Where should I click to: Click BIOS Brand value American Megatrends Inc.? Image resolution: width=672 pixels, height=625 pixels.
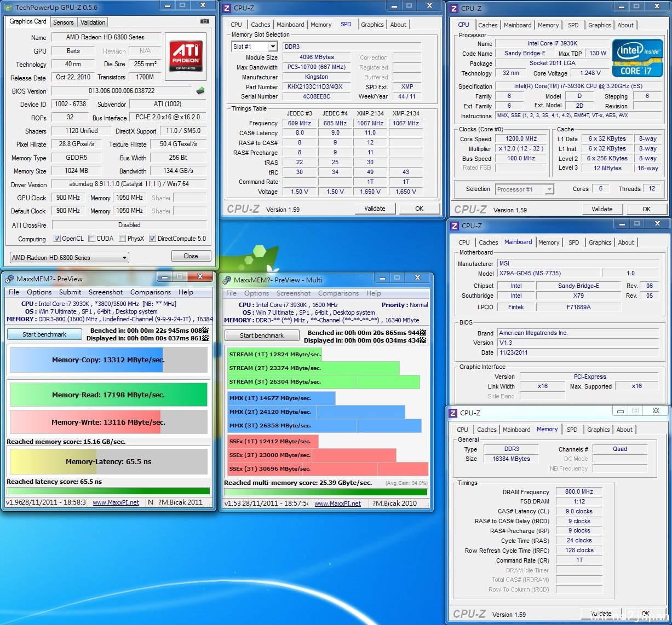(578, 333)
